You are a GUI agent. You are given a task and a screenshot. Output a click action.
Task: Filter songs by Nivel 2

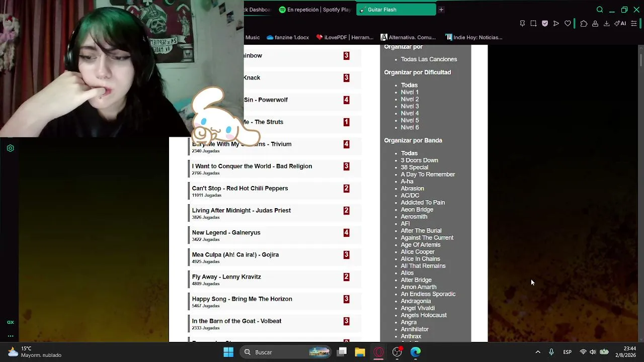point(410,100)
